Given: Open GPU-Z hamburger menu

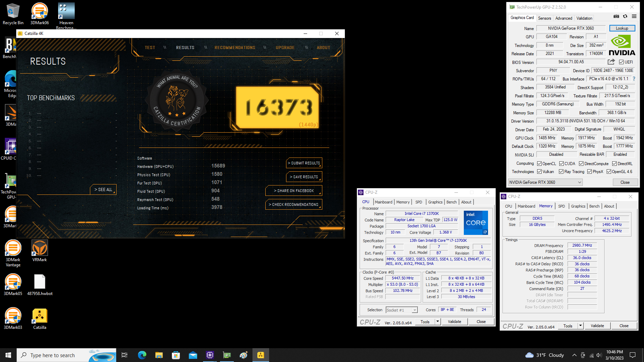Looking at the screenshot, I should click(634, 16).
